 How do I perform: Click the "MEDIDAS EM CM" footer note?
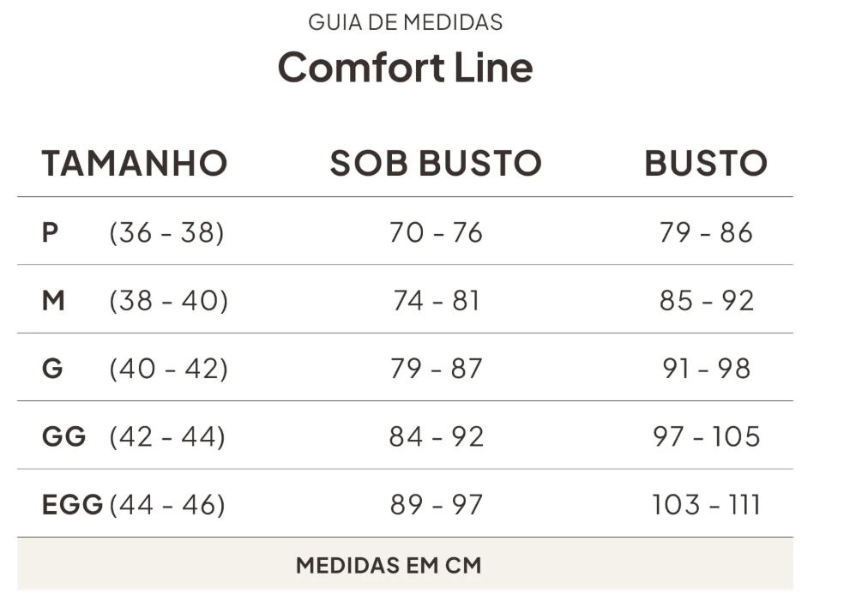click(x=389, y=565)
